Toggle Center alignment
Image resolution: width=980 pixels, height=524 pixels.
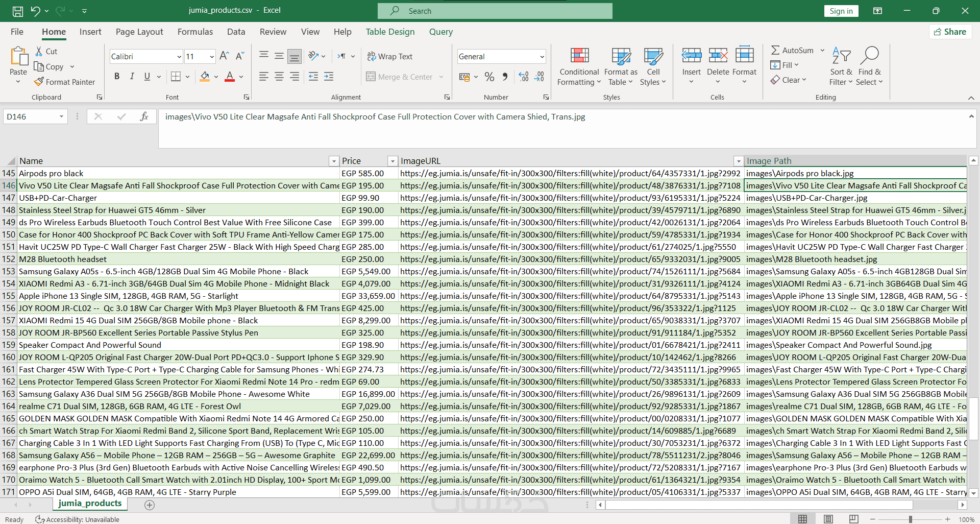pos(279,77)
